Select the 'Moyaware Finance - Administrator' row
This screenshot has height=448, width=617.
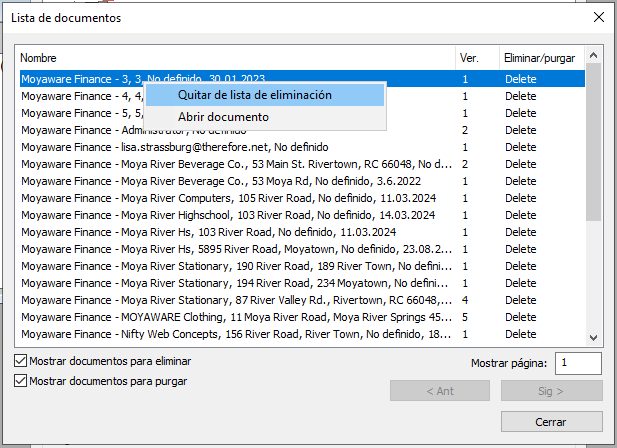click(302, 130)
